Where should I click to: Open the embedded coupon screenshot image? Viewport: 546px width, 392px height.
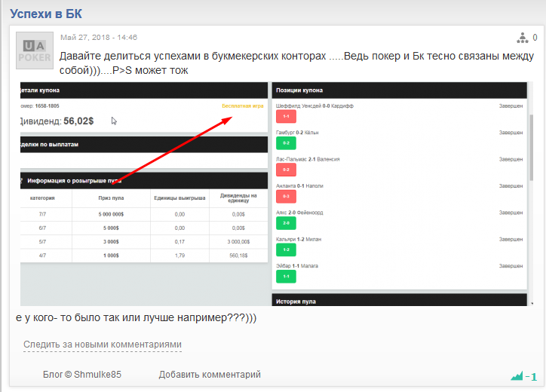[277, 194]
